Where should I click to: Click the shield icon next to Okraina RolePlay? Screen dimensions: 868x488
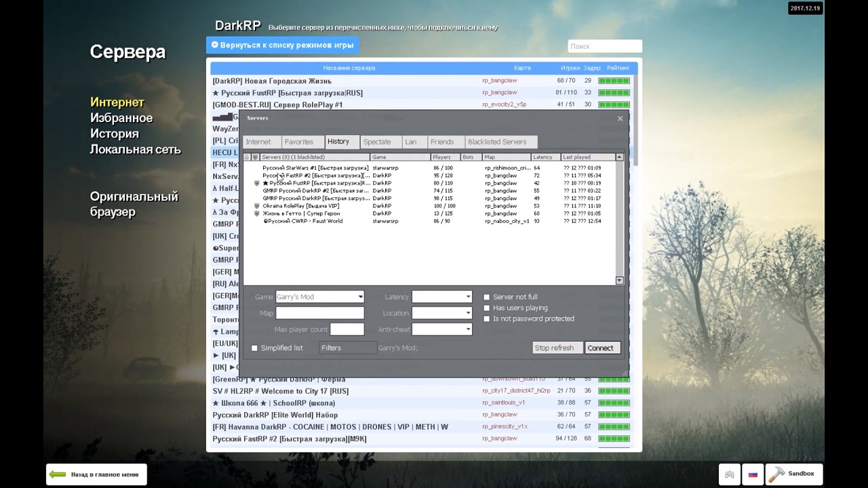tap(256, 206)
